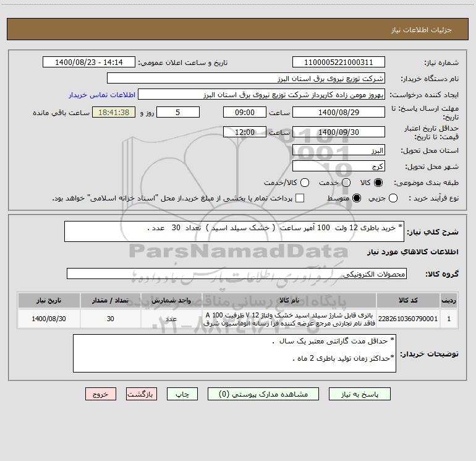
Task: Click the پاسخ به نیاز button
Action: click(360, 394)
